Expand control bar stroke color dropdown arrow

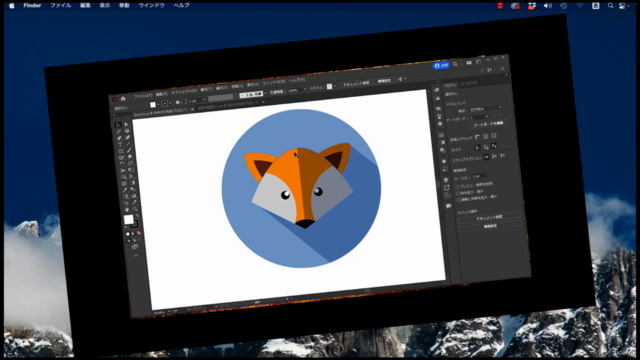[170, 103]
